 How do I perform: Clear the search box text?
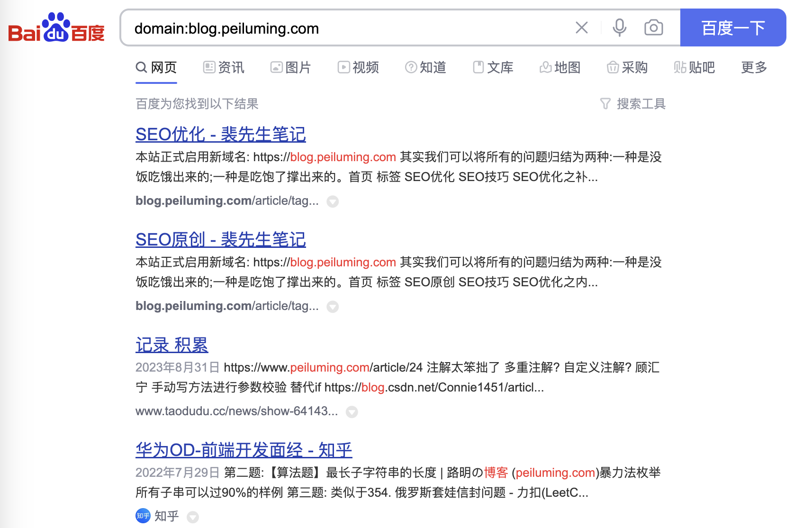click(581, 28)
